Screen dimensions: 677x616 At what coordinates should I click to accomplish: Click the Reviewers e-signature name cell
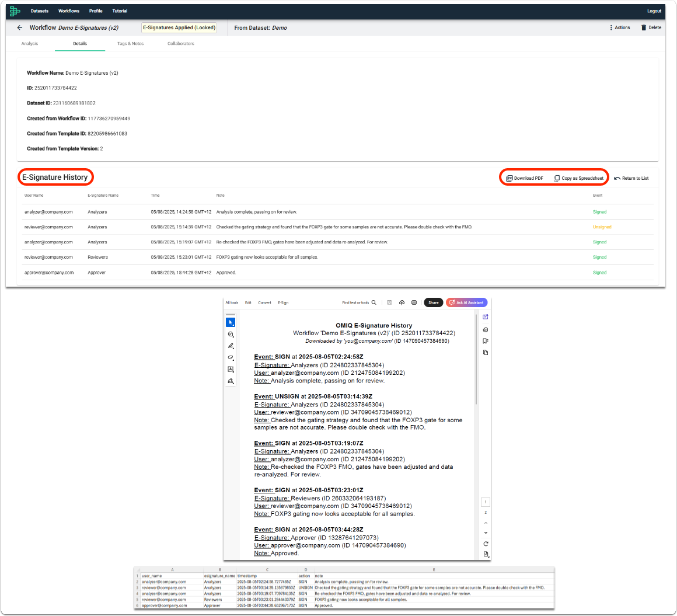click(x=97, y=257)
